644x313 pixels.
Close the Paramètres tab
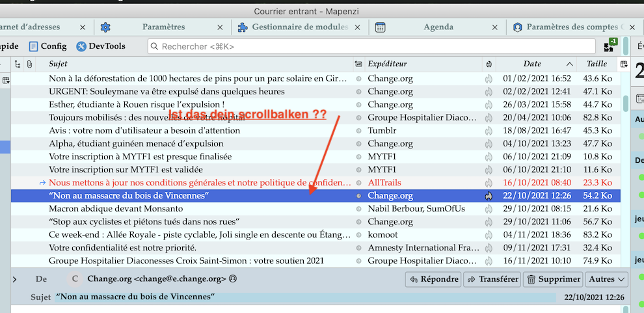click(x=220, y=27)
